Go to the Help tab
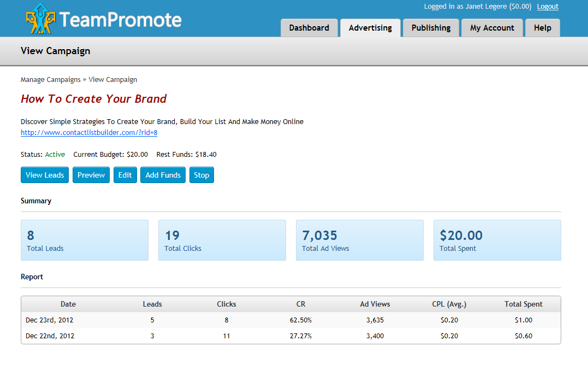This screenshot has height=370, width=588. 542,28
